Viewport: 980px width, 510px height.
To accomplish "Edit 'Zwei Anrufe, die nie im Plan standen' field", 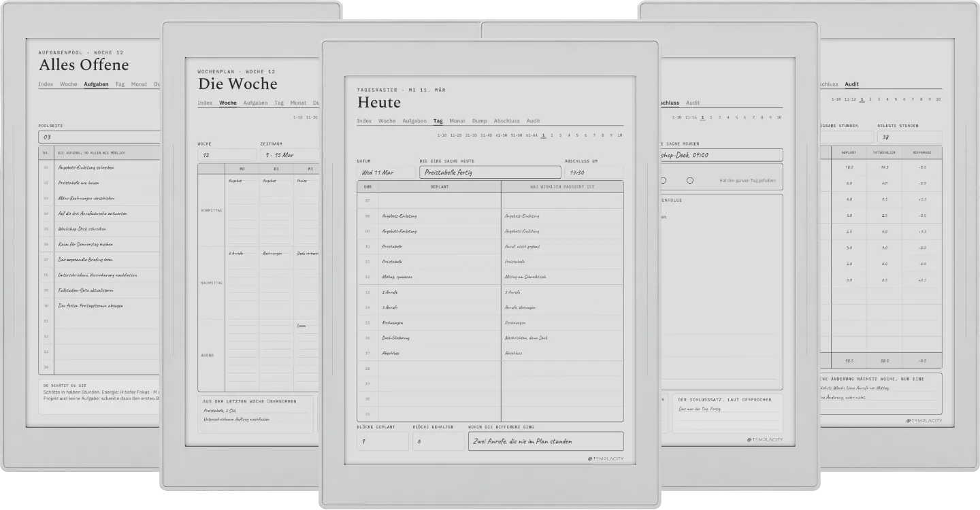I will pos(546,441).
